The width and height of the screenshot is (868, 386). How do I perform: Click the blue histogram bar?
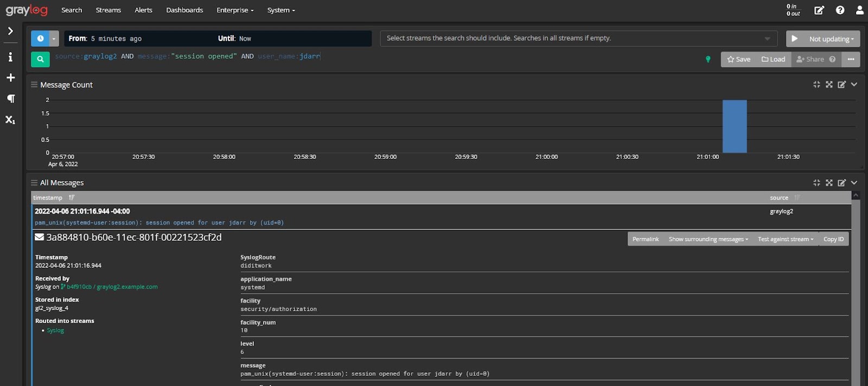tap(735, 126)
